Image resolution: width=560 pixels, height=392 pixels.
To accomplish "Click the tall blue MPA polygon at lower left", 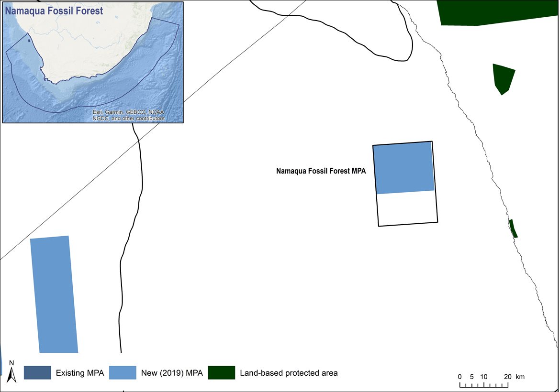I will tap(54, 294).
